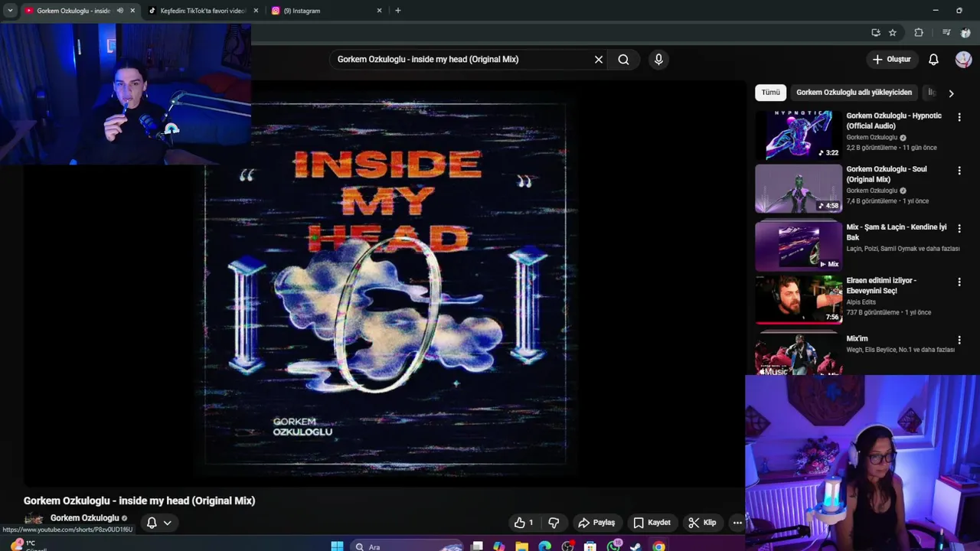Open the browser extensions puzzle icon

(919, 33)
